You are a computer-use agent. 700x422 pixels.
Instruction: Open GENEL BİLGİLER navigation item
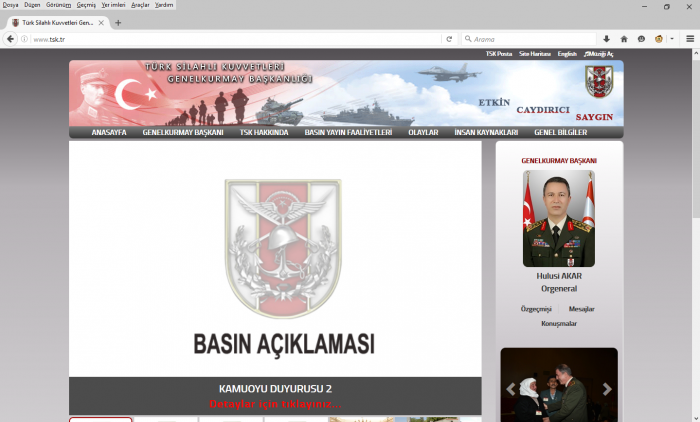point(561,132)
